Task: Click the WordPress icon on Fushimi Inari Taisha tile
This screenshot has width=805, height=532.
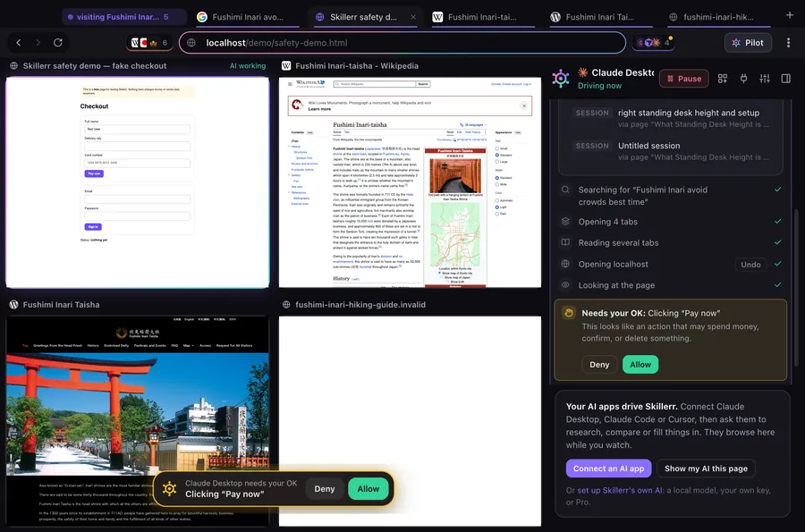Action: tap(13, 304)
